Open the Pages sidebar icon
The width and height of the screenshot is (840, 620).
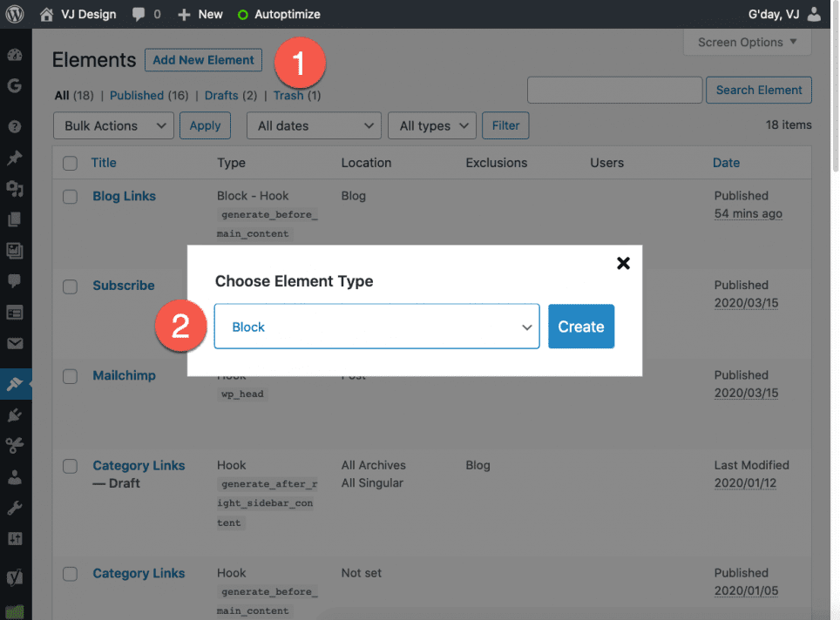(14, 219)
